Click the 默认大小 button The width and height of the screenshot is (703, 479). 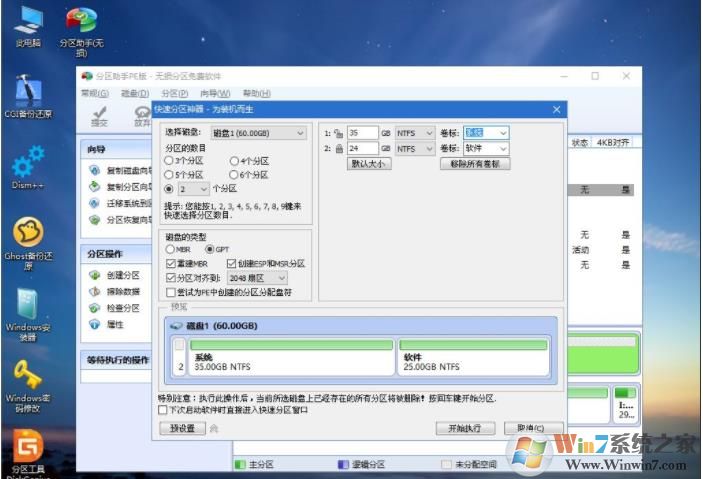click(369, 164)
